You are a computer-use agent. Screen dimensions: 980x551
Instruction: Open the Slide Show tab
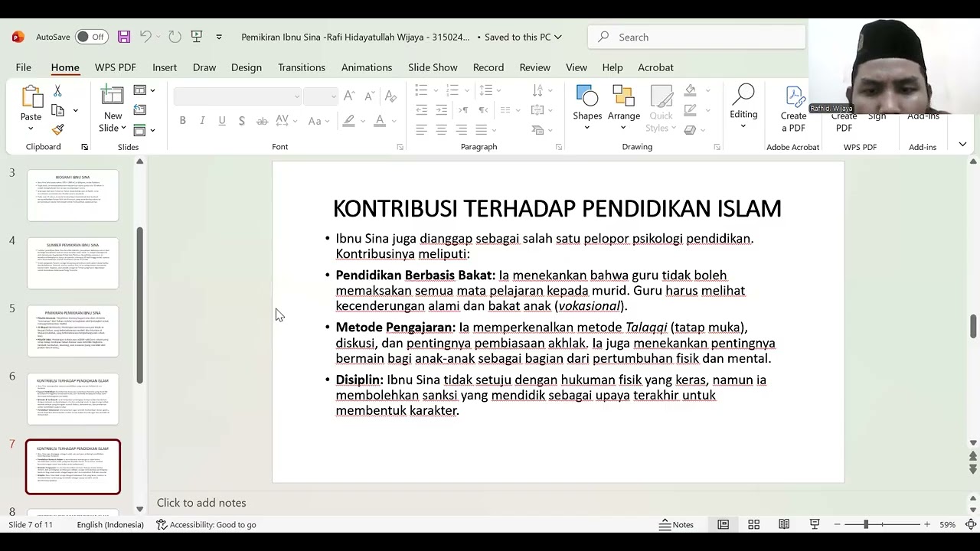tap(433, 67)
